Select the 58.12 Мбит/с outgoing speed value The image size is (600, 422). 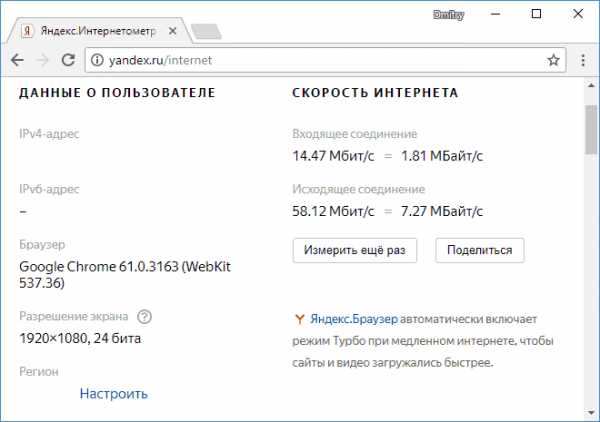coord(333,211)
